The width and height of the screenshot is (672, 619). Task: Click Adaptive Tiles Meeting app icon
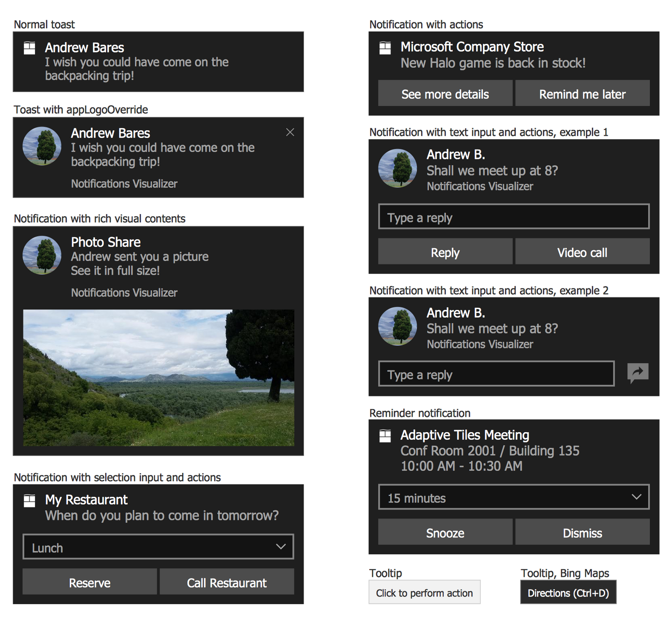tap(385, 436)
